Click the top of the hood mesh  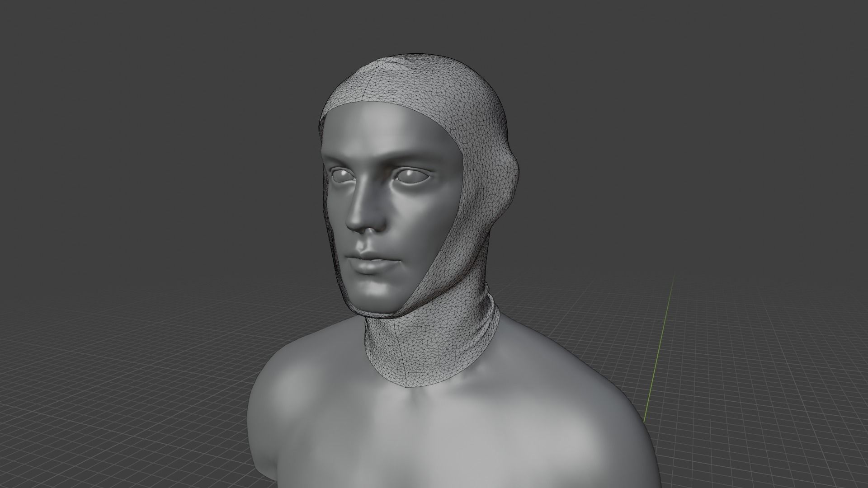tap(420, 63)
